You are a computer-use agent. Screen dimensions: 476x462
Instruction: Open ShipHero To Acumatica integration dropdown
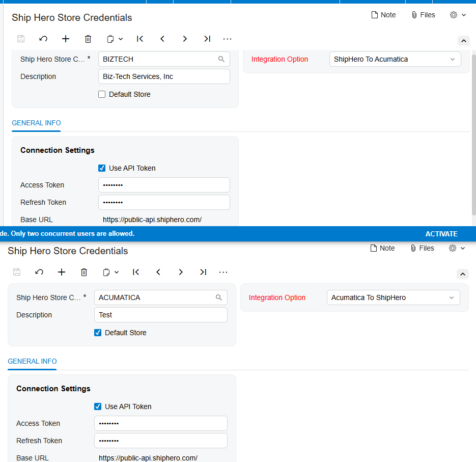tap(395, 59)
